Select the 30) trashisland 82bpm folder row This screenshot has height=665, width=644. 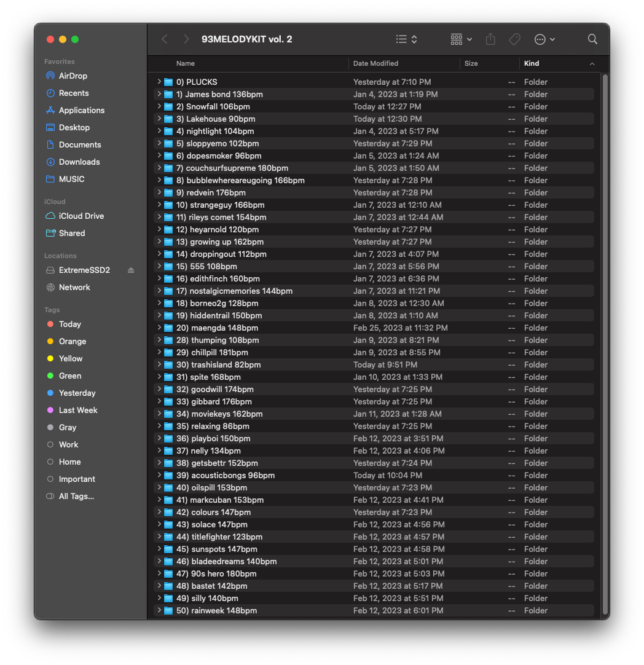218,364
